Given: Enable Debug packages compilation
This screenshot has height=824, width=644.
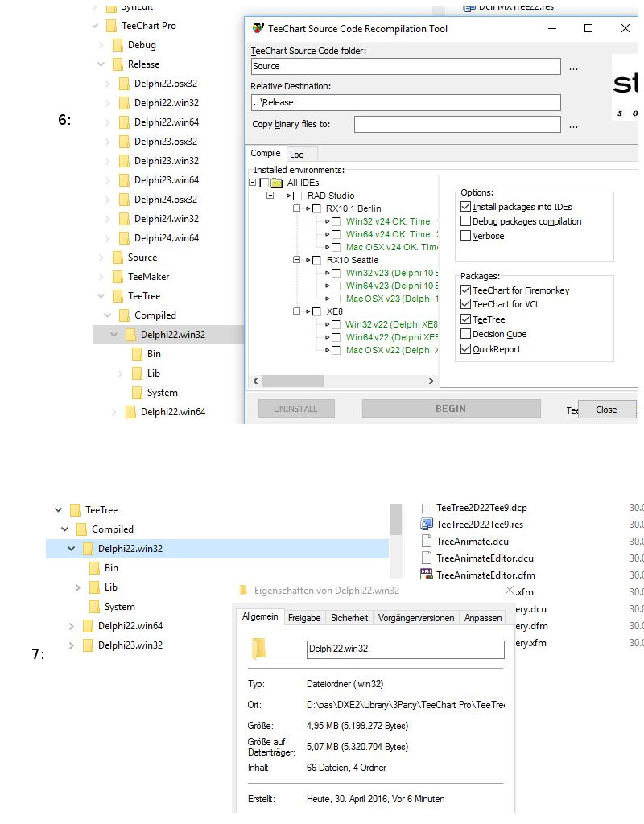Looking at the screenshot, I should pyautogui.click(x=465, y=221).
